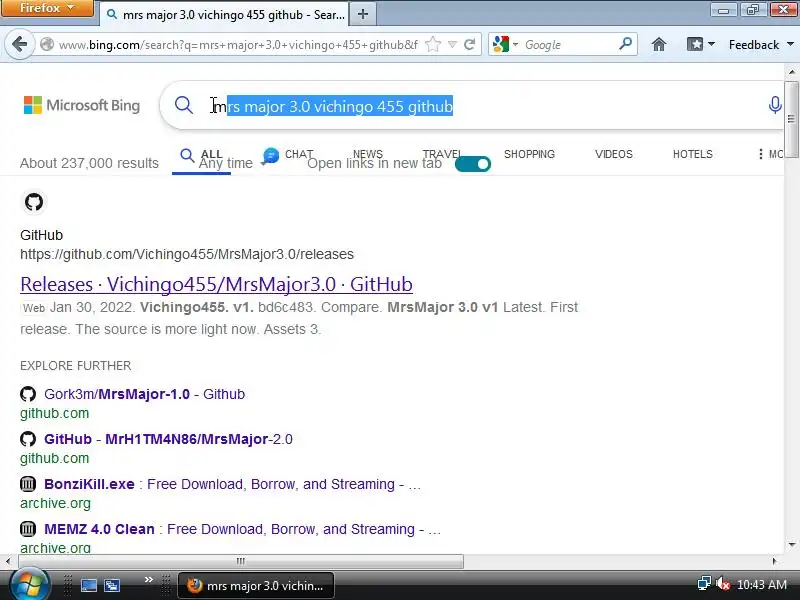Expand the More search categories menu
The image size is (800, 600).
click(769, 154)
